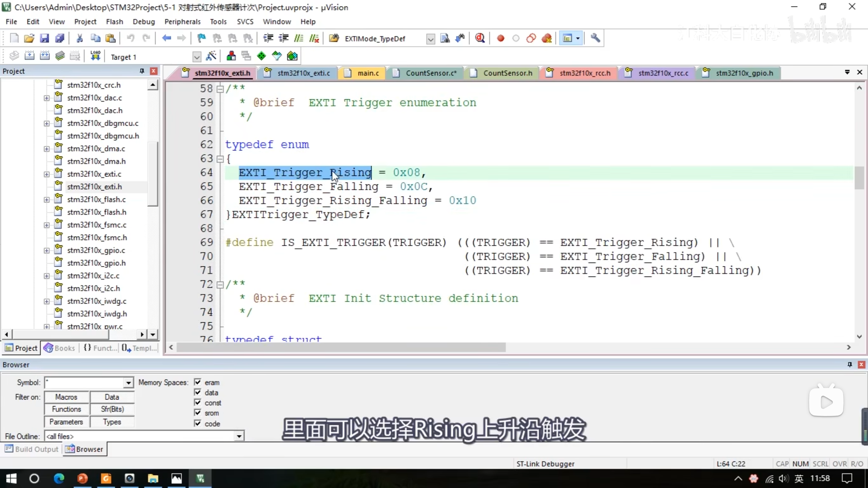Uncheck the eram memory space checkbox
The image size is (868, 488).
(198, 382)
